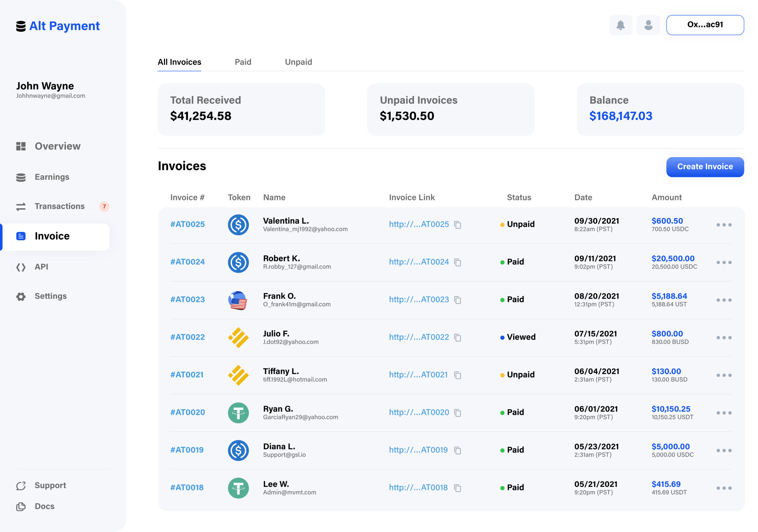758x532 pixels.
Task: Click the Unpaid Invoices card
Action: 451,109
